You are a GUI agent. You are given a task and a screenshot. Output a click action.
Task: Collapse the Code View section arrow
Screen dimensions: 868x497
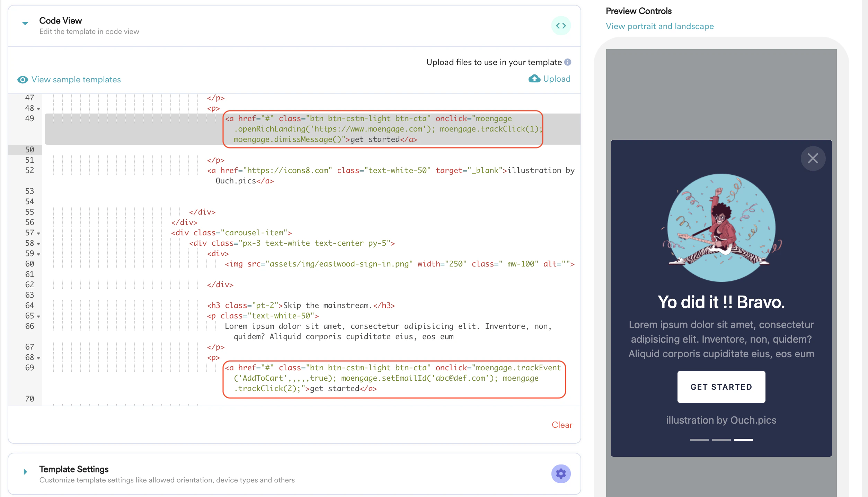25,24
